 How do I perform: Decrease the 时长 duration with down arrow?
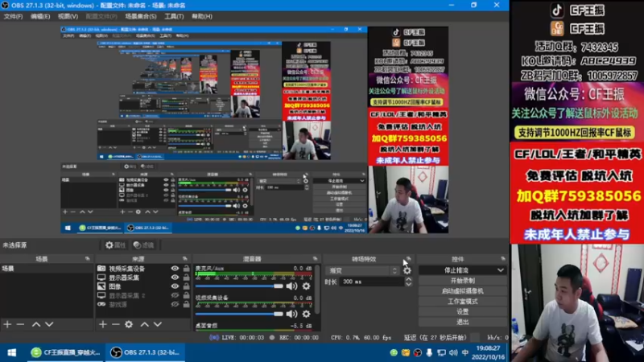click(408, 285)
